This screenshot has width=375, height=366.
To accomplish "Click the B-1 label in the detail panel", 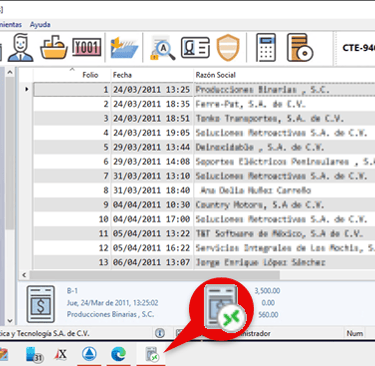I will click(x=72, y=291).
